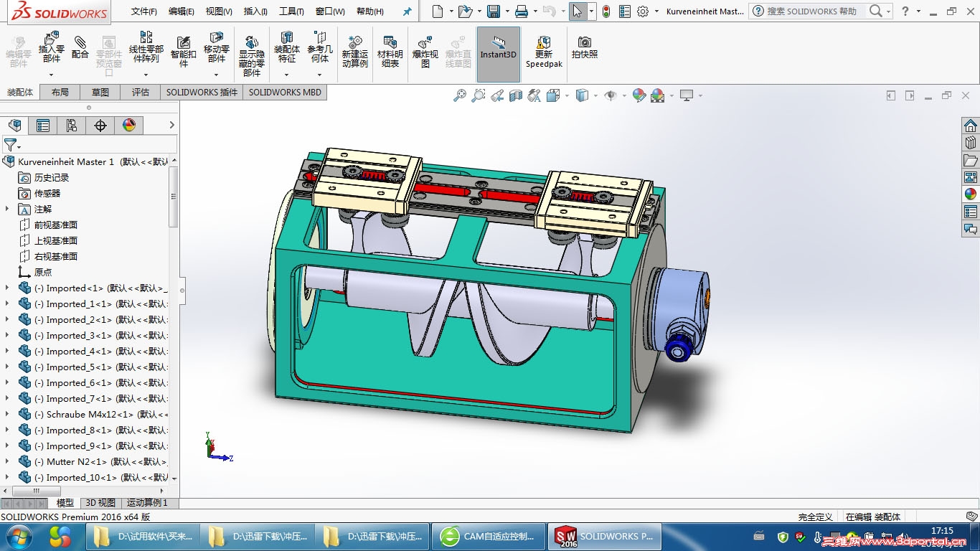Click the Print icon
The image size is (980, 551).
(x=522, y=11)
